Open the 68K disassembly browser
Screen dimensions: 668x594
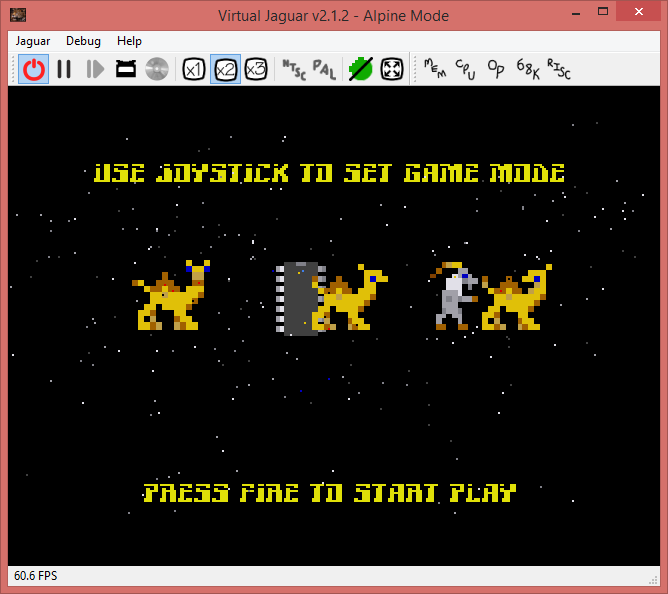tap(527, 69)
